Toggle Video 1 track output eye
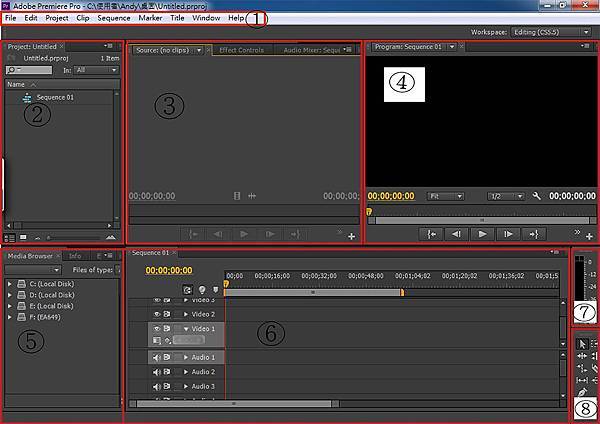Screen dimensions: 600x424 click(x=157, y=329)
